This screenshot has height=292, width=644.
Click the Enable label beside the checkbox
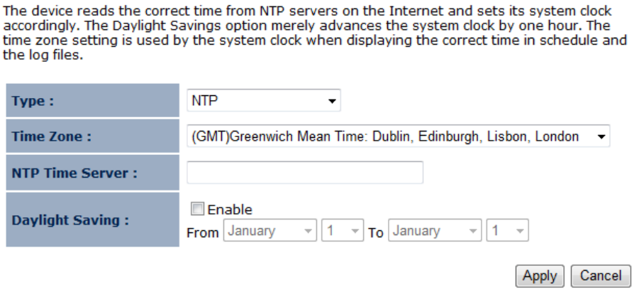(230, 210)
